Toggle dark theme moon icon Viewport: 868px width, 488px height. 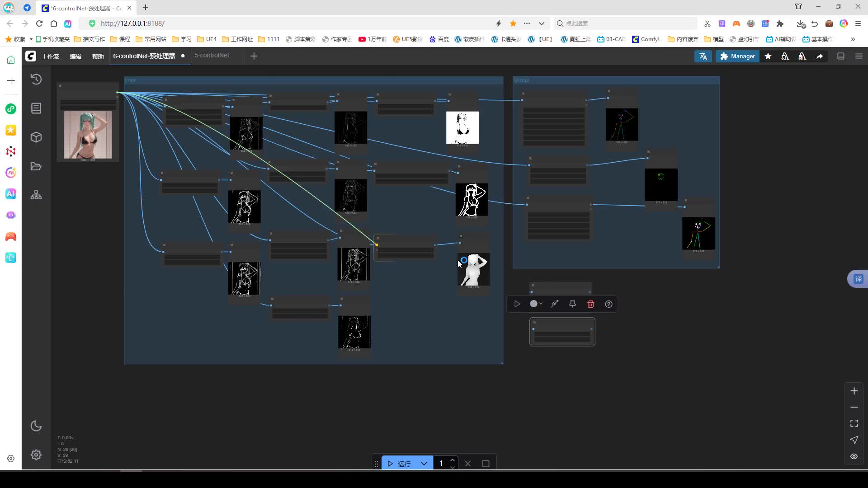(36, 426)
